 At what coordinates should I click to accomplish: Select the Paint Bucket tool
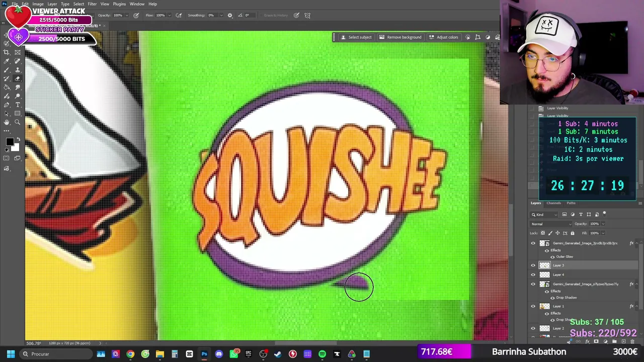[7, 87]
